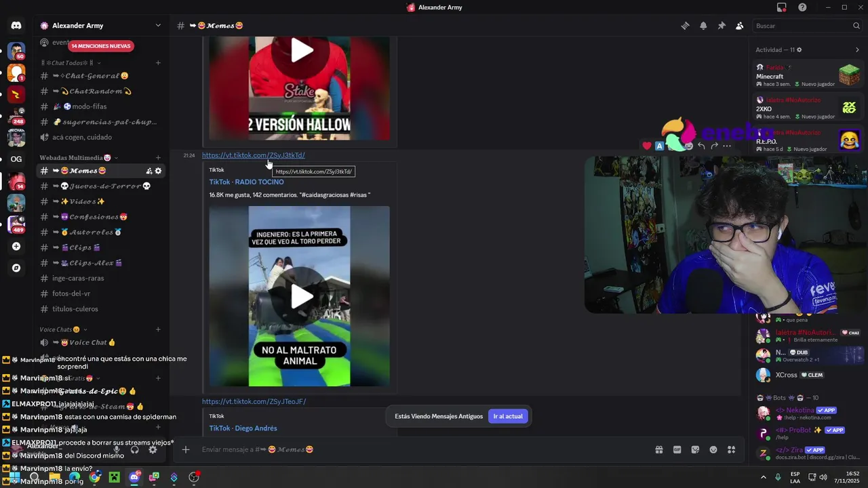Open Memes channel settings gear
Viewport: 868px width, 488px height.
[159, 171]
